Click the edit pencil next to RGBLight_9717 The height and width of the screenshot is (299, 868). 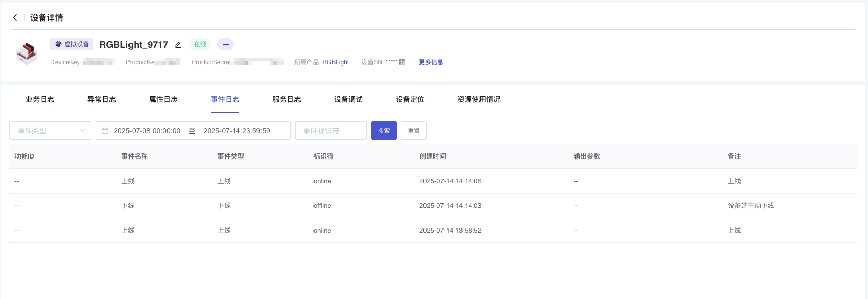pos(178,45)
